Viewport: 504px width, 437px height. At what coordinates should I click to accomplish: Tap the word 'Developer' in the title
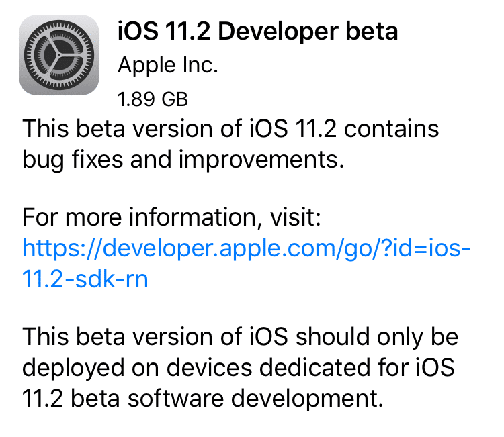278,33
